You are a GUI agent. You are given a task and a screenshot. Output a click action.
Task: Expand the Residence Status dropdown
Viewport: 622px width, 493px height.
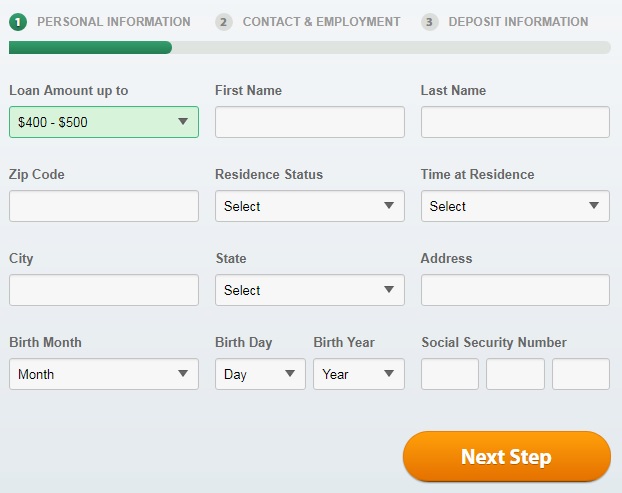pyautogui.click(x=310, y=206)
